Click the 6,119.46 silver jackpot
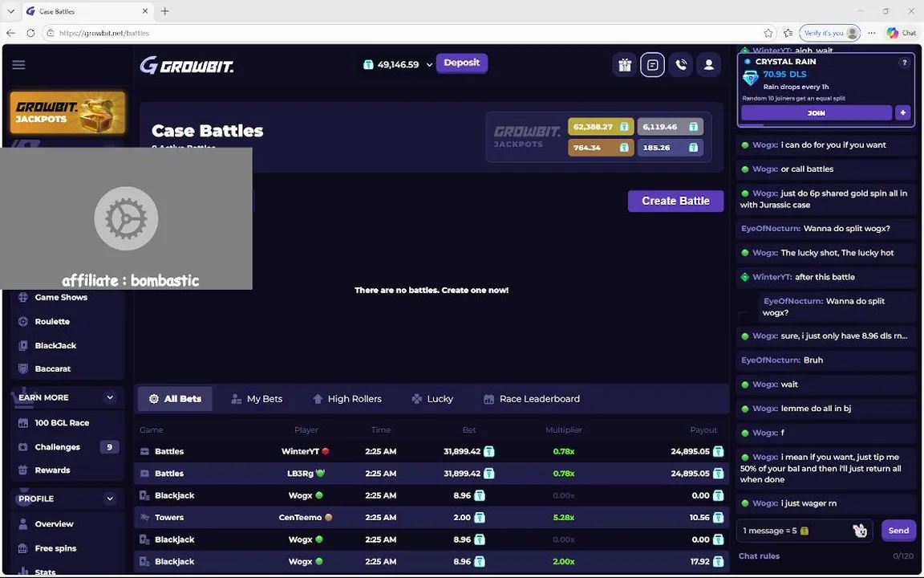This screenshot has height=578, width=924. (x=670, y=127)
